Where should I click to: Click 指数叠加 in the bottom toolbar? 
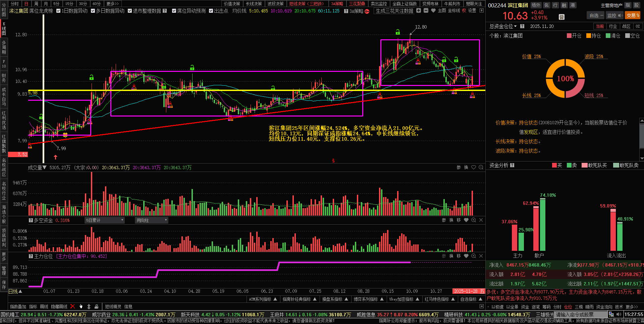pos(18,307)
